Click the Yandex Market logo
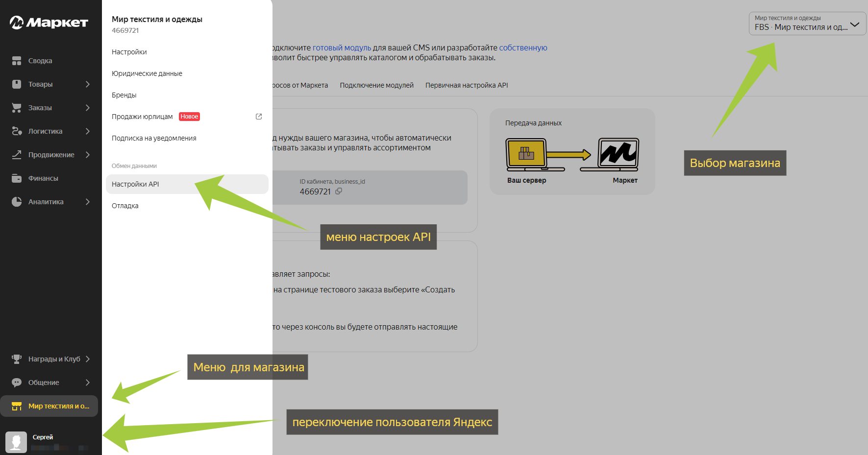Viewport: 868px width, 455px height. coord(49,23)
